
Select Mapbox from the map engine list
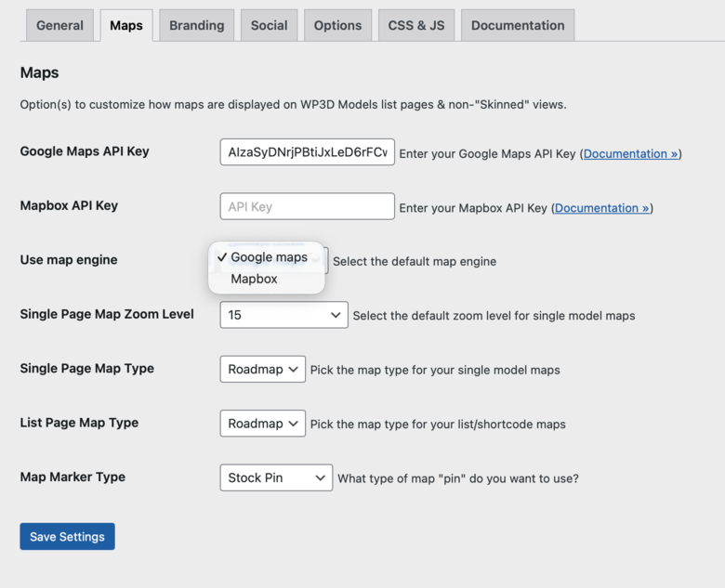254,279
